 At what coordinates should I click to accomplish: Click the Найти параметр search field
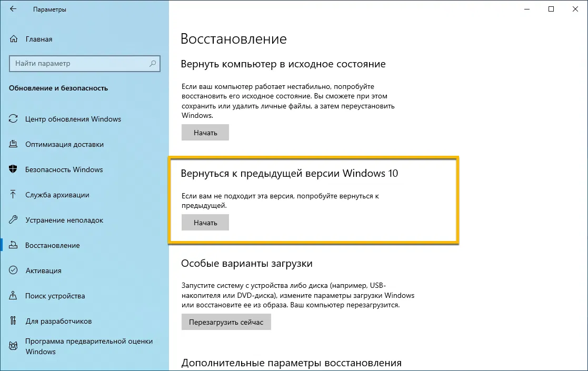[x=79, y=64]
